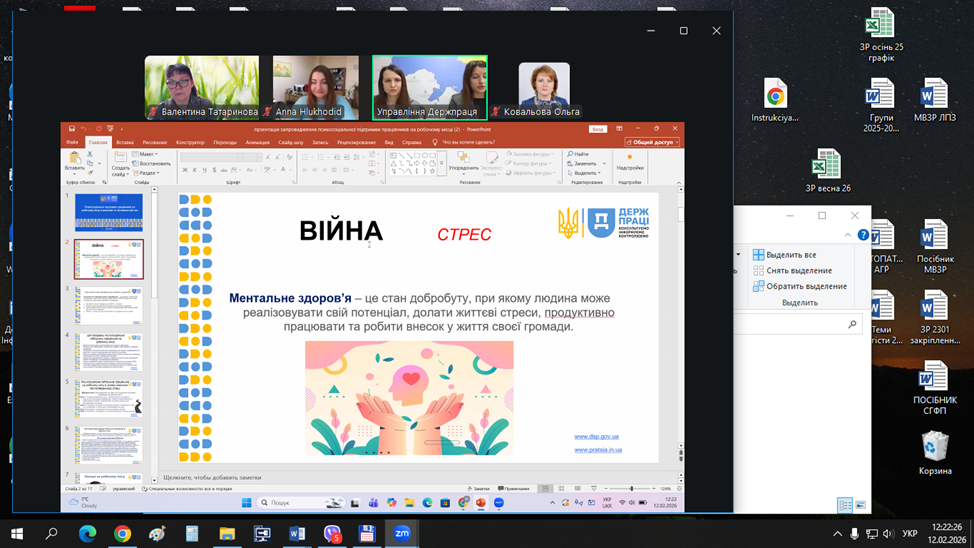Launch Google Chrome from the taskbar
This screenshot has width=974, height=548.
(x=122, y=534)
